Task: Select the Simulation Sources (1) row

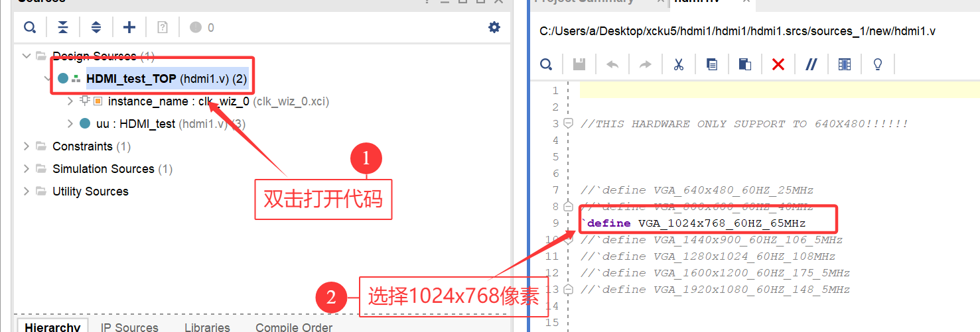Action: (112, 168)
